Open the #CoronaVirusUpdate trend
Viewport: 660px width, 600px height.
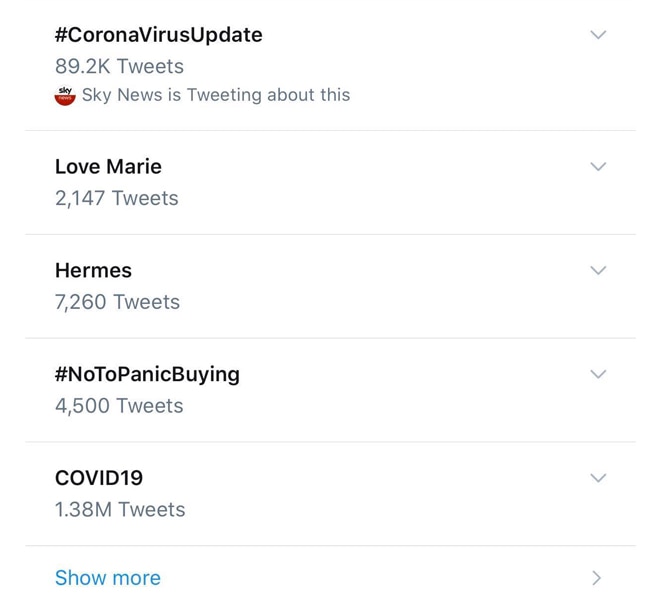tap(158, 35)
